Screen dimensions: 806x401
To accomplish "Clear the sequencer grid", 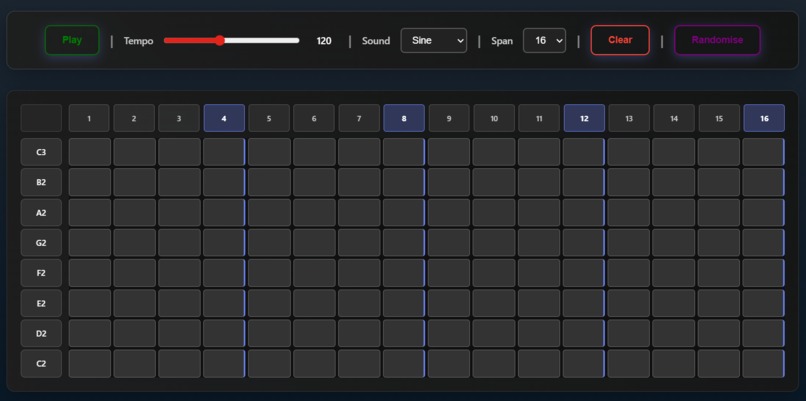I will tap(620, 40).
